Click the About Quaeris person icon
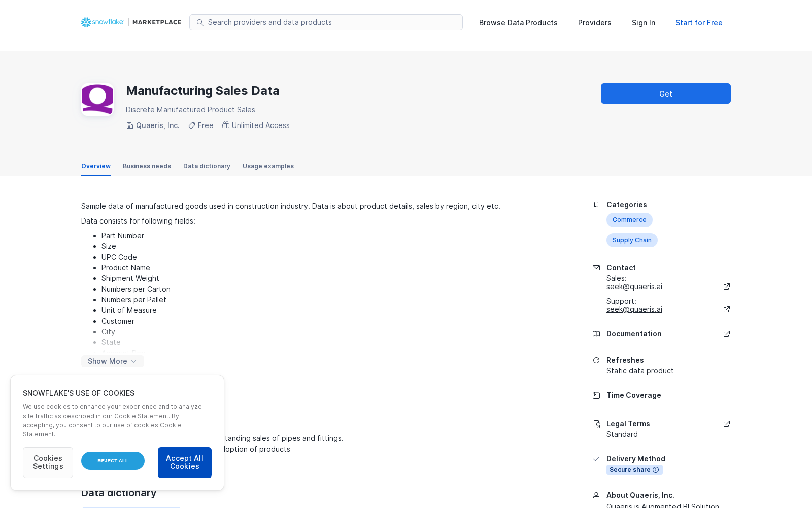Image resolution: width=812 pixels, height=508 pixels. click(x=596, y=495)
